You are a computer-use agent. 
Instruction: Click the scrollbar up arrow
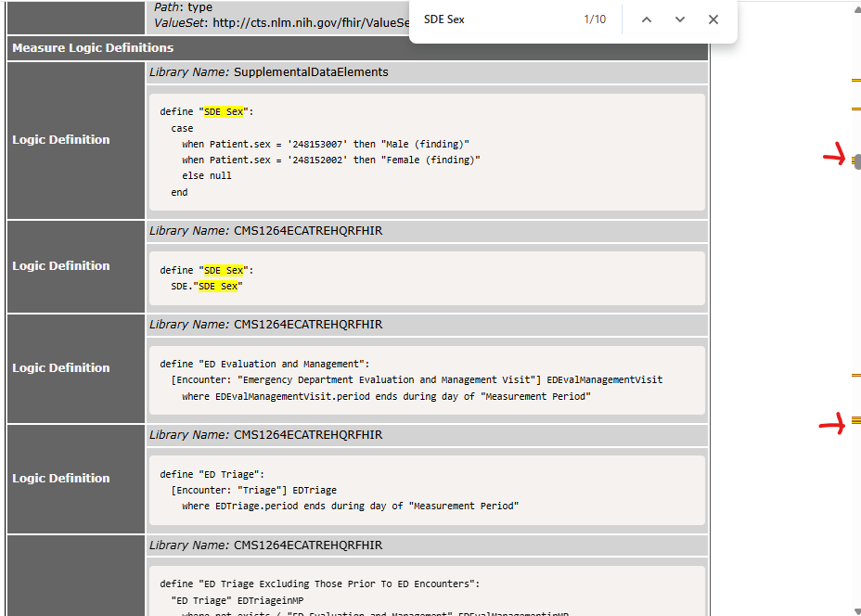(x=855, y=8)
